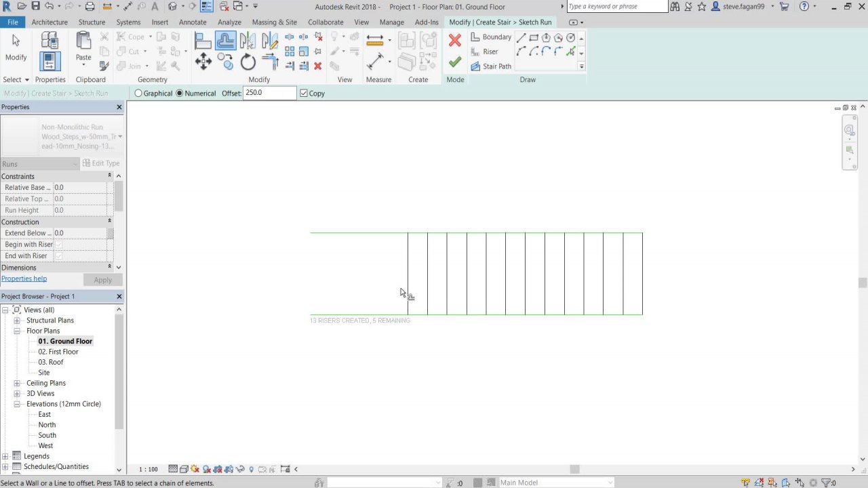Open the Annotate ribbon tab
This screenshot has height=488, width=868.
tap(193, 22)
